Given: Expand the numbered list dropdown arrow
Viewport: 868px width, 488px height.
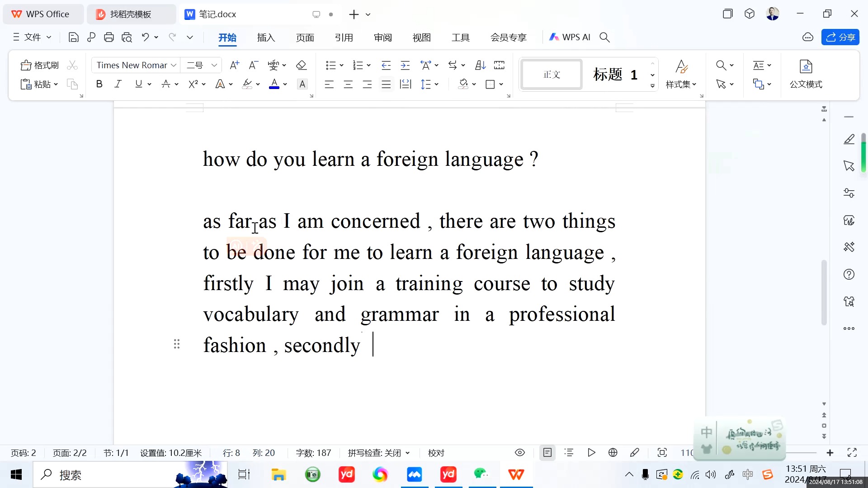Looking at the screenshot, I should (x=369, y=66).
